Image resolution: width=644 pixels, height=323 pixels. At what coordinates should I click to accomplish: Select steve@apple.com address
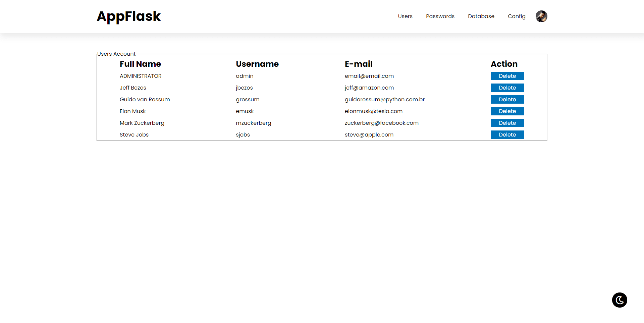click(369, 135)
